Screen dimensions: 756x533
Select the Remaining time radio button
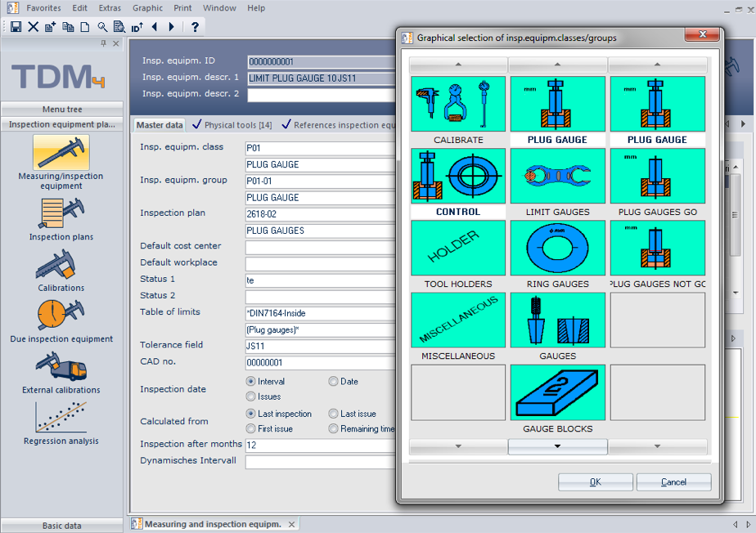333,428
